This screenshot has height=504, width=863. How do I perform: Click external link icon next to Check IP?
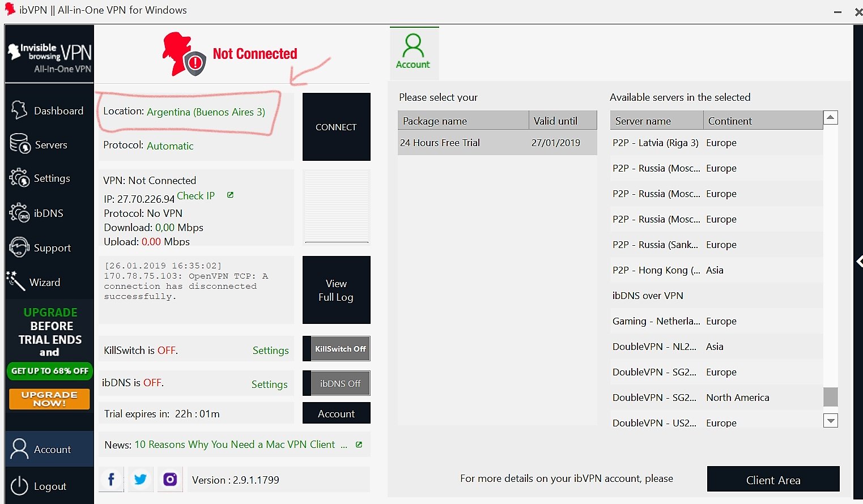230,195
